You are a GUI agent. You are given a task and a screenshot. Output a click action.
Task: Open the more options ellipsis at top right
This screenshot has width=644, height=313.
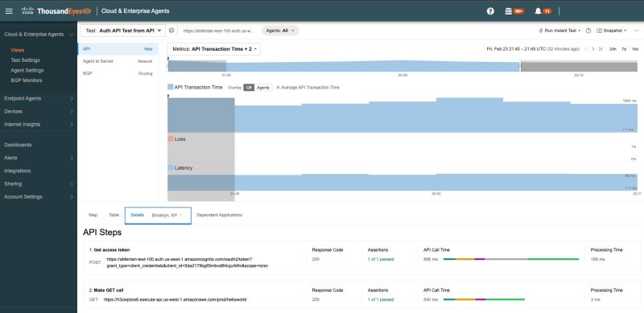pos(637,31)
